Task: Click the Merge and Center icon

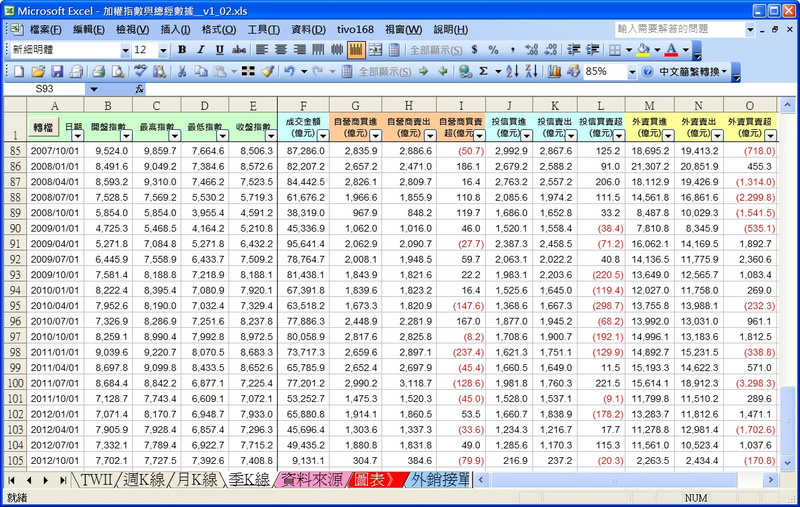Action: tap(375, 49)
